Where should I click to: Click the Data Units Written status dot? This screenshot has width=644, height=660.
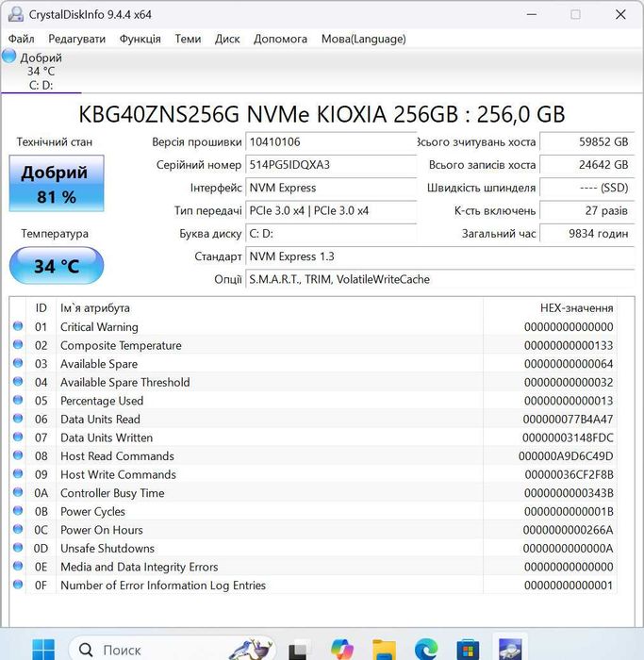click(x=18, y=437)
